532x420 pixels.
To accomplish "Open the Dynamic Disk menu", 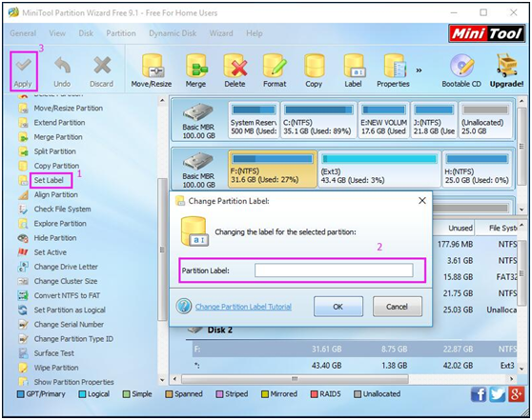I will (173, 33).
